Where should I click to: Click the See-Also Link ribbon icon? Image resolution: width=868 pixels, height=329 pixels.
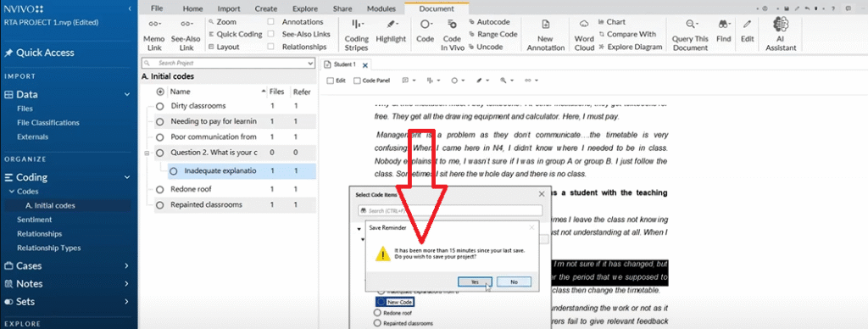[x=187, y=24]
